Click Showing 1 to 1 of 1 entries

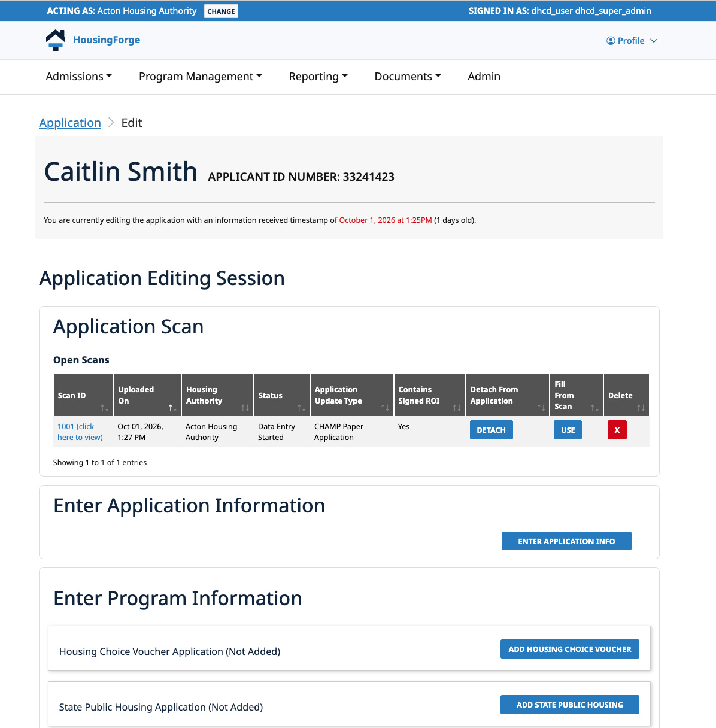click(x=100, y=463)
